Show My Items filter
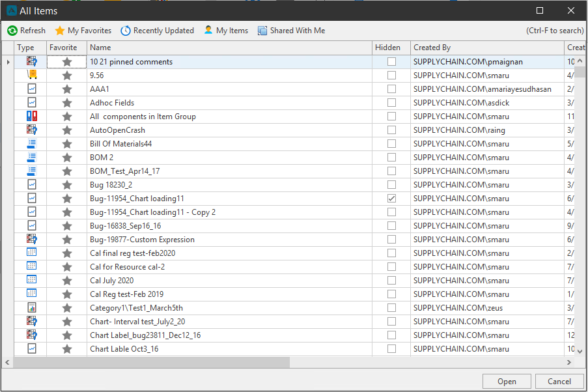The height and width of the screenshot is (392, 588). pyautogui.click(x=226, y=31)
